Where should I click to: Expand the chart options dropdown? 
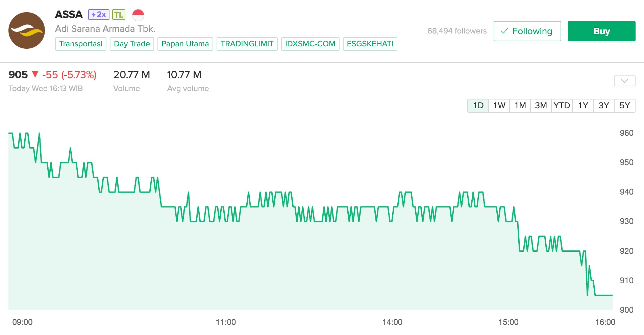click(x=624, y=81)
